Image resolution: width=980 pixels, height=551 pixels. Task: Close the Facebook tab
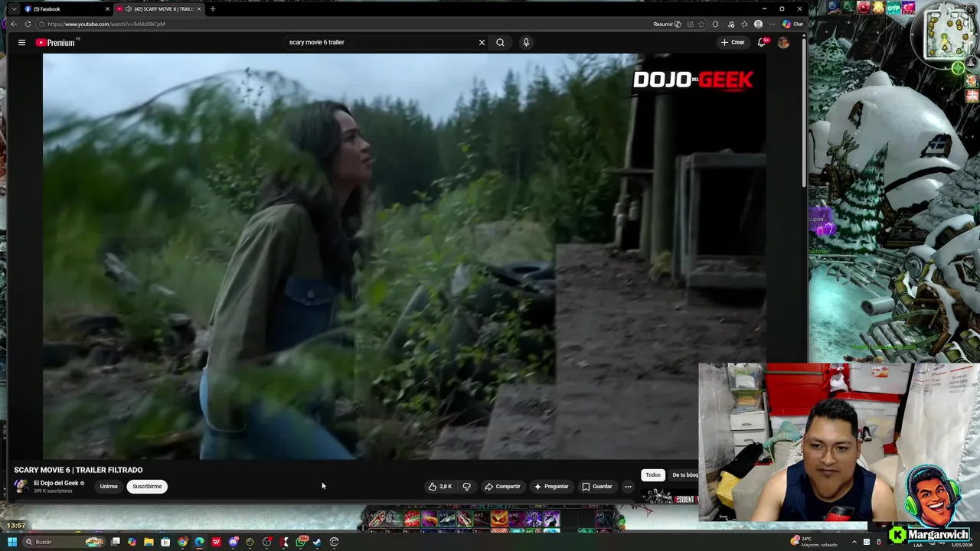tap(107, 8)
